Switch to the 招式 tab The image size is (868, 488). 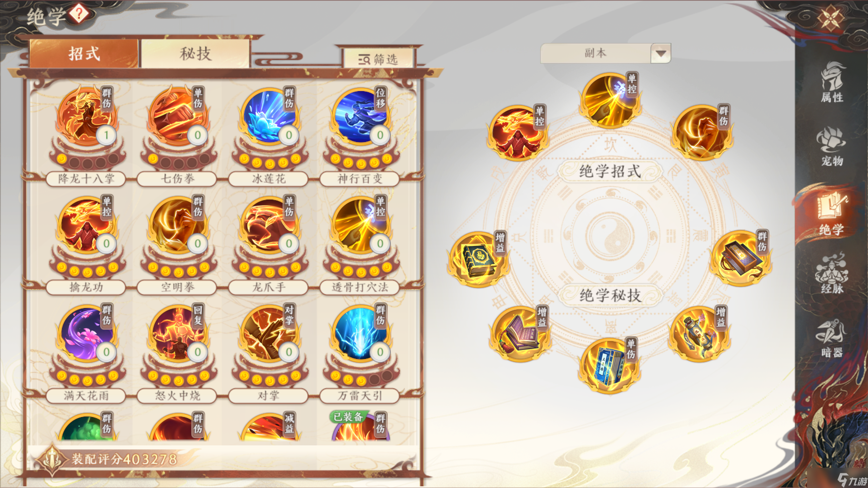pos(84,54)
